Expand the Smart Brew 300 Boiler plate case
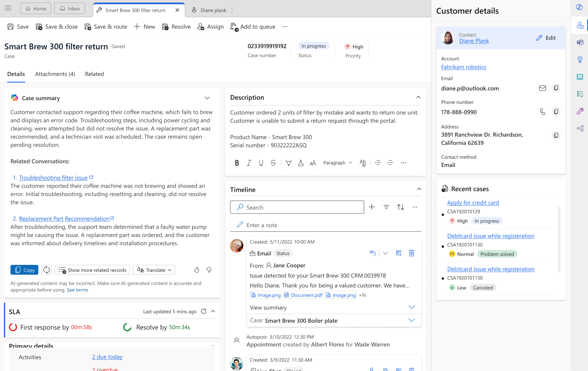This screenshot has width=588, height=371. 412,320
